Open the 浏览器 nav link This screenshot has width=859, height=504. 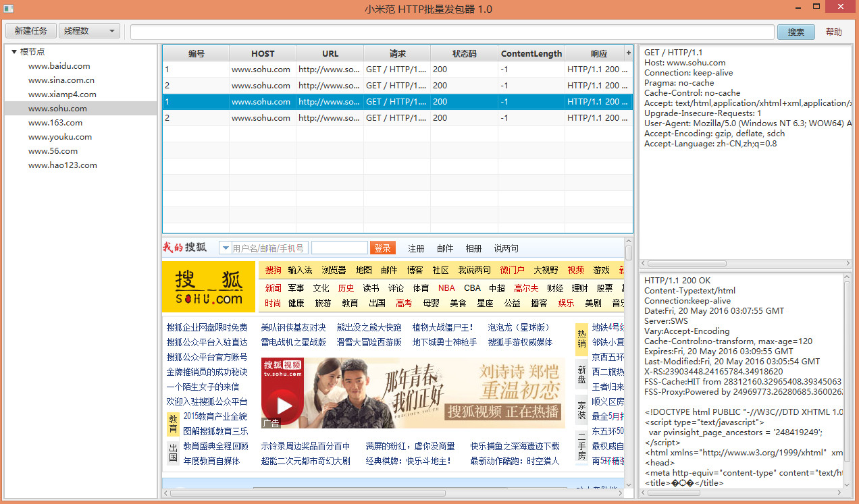[334, 270]
